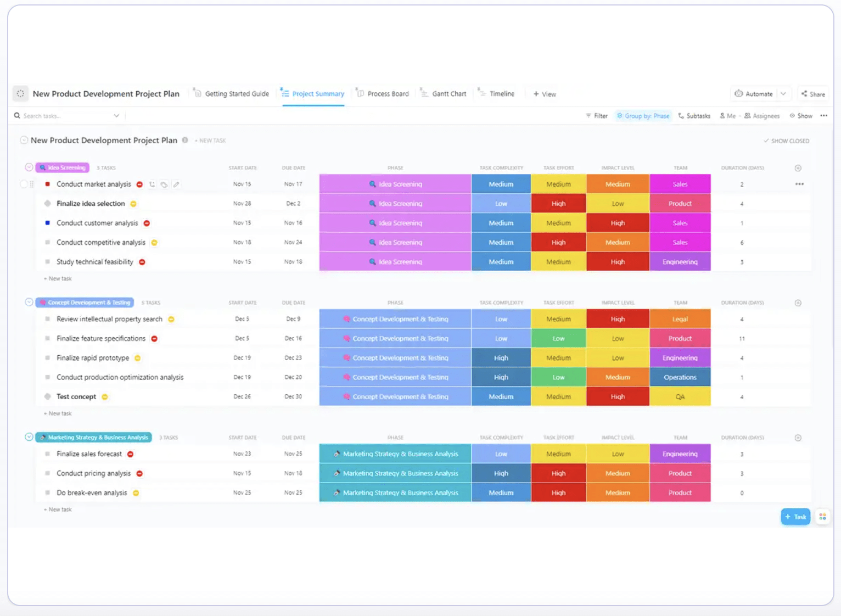Click the blue + Task button

point(795,517)
